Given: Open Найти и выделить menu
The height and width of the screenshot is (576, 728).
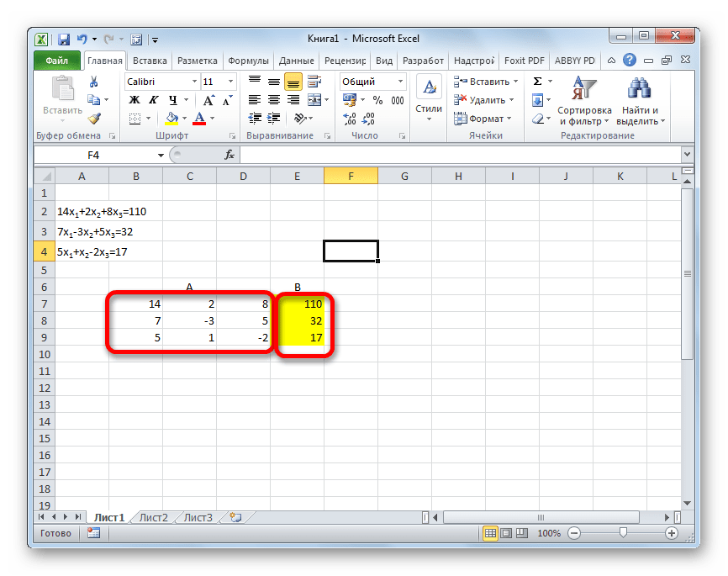Looking at the screenshot, I should [641, 101].
